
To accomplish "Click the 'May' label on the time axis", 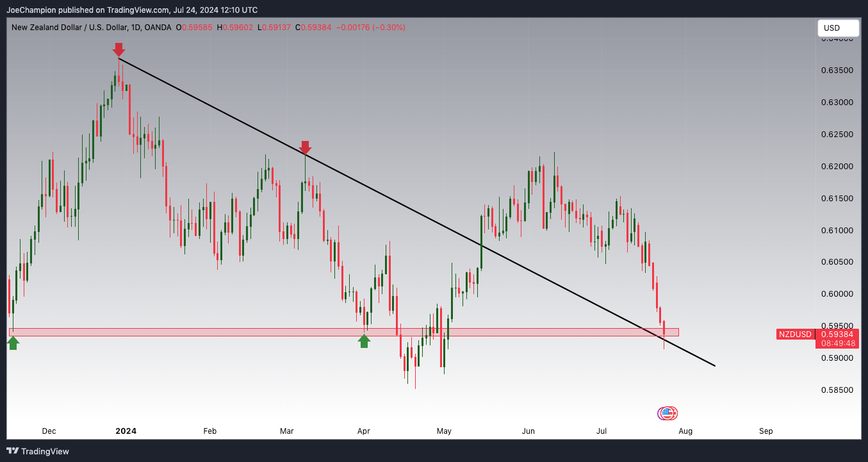I will (x=444, y=431).
